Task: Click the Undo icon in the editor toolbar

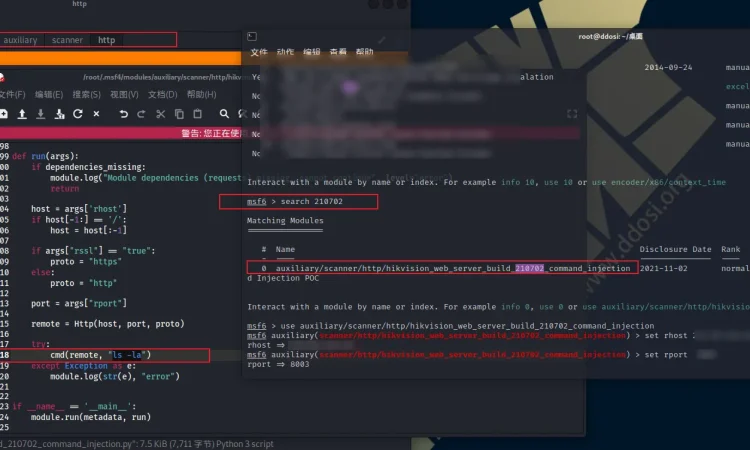Action: click(x=123, y=114)
